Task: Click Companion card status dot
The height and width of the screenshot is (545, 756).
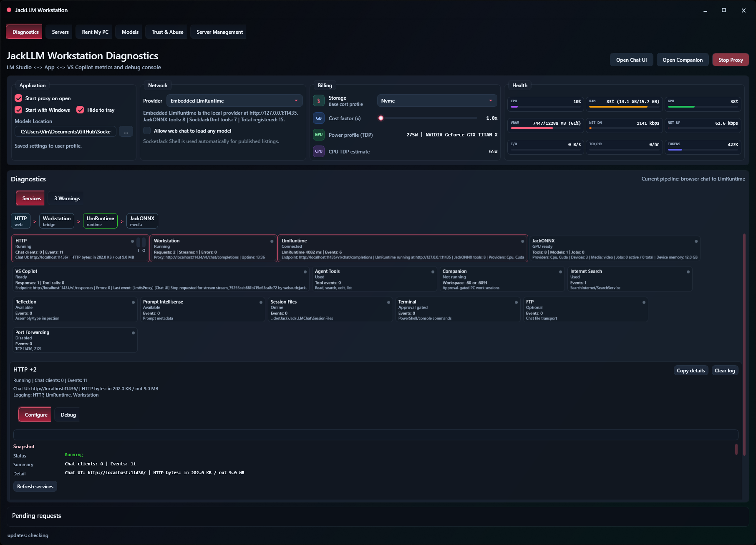Action: click(x=560, y=272)
